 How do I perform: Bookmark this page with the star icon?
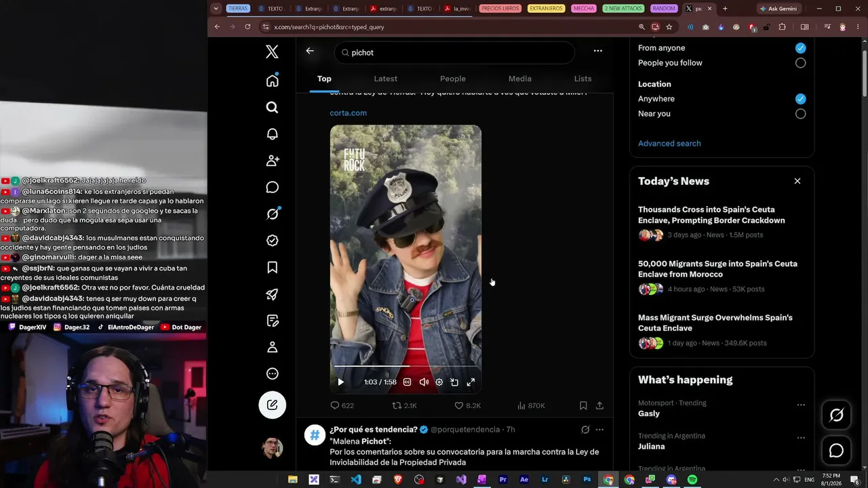[669, 27]
